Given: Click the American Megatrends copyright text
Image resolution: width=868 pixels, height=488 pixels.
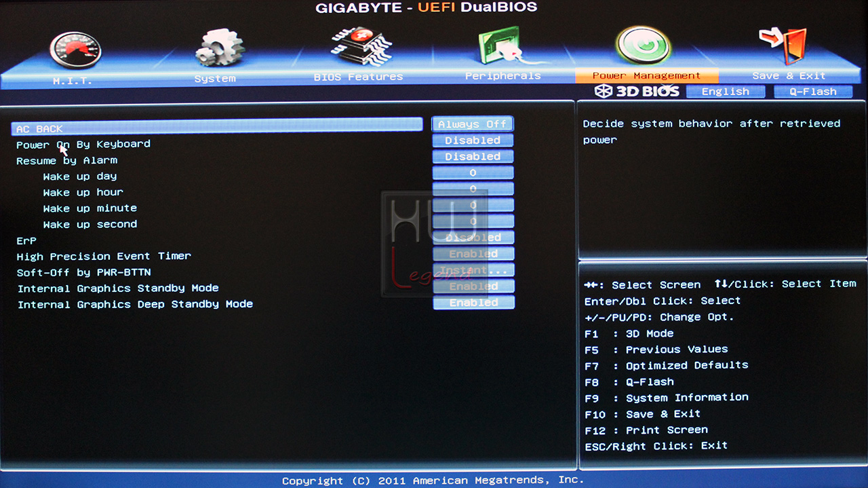Looking at the screenshot, I should coord(433,481).
